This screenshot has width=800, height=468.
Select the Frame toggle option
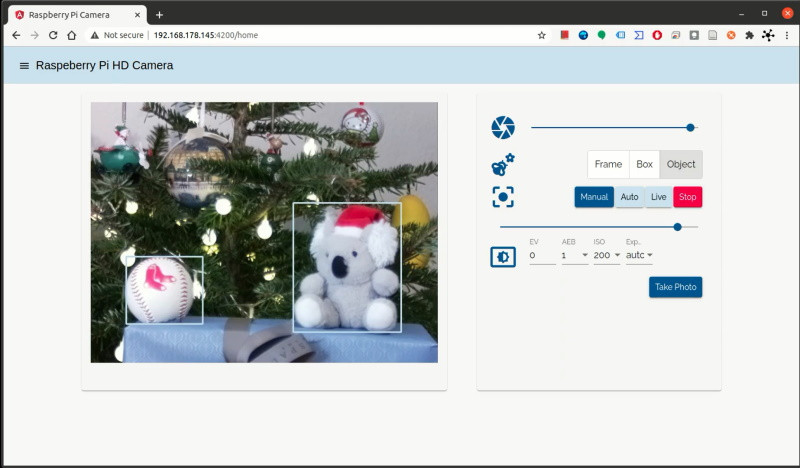(x=608, y=165)
